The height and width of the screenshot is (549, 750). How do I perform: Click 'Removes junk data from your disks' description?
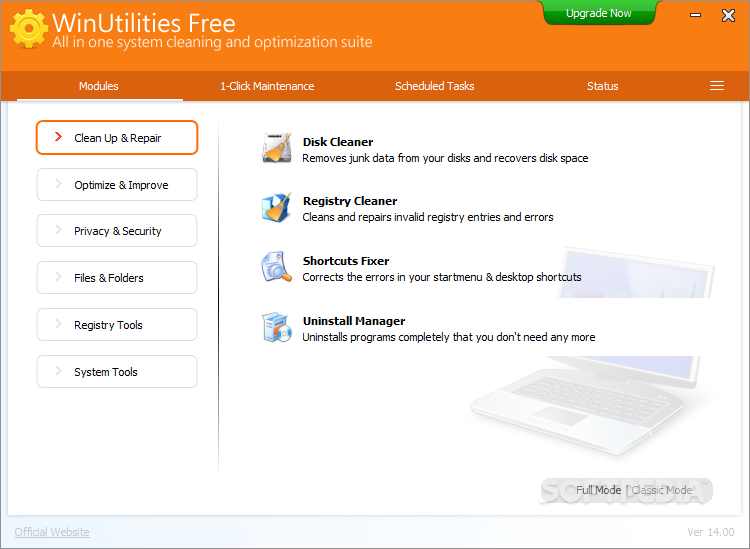tap(445, 158)
